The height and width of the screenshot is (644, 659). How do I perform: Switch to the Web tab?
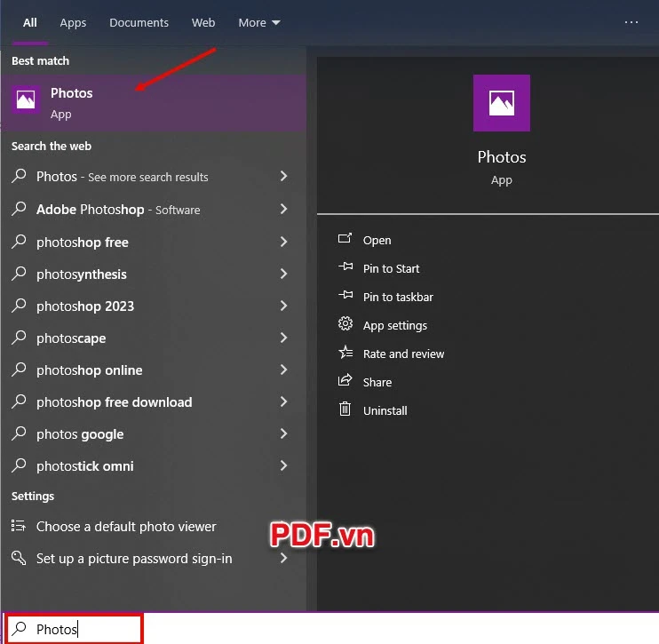click(203, 23)
